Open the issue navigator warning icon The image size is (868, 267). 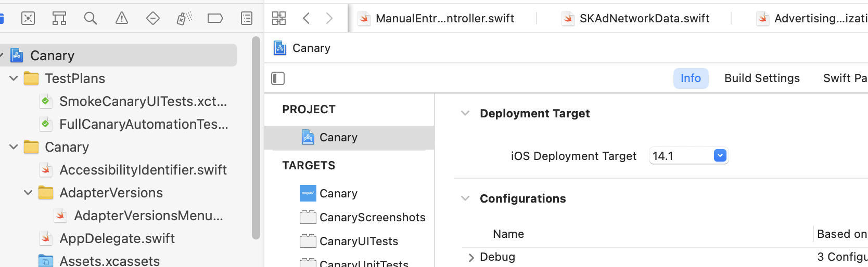pos(122,19)
